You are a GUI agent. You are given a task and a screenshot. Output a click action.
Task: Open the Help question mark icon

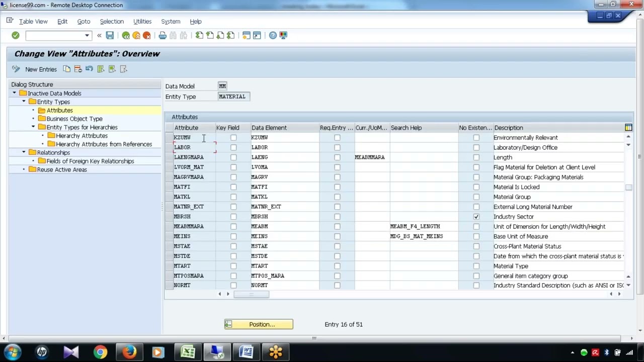273,35
